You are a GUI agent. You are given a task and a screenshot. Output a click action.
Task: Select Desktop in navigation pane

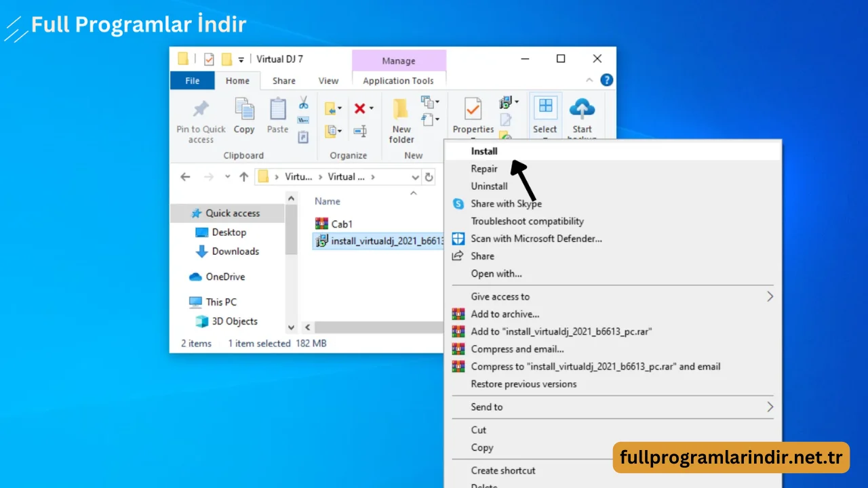click(229, 232)
